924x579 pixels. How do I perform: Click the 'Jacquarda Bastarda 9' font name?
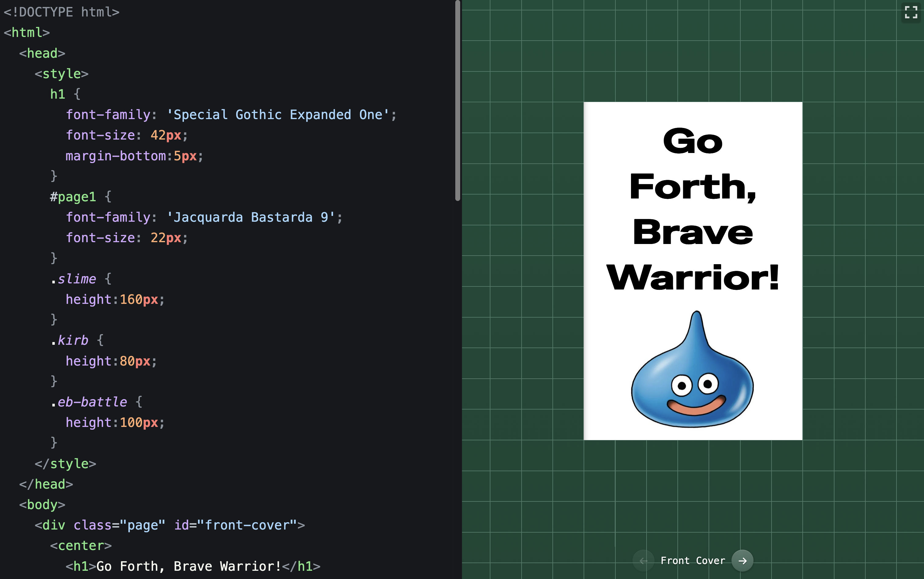pos(251,217)
